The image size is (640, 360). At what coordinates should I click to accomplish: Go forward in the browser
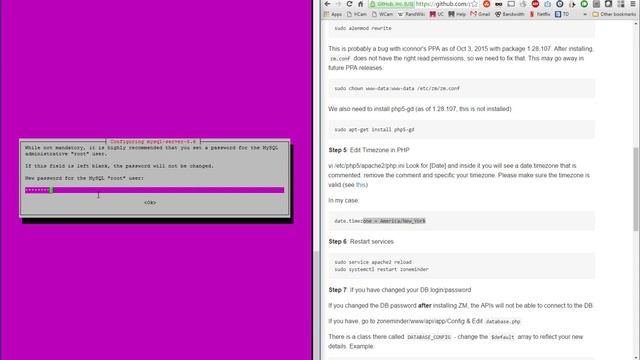pos(338,4)
